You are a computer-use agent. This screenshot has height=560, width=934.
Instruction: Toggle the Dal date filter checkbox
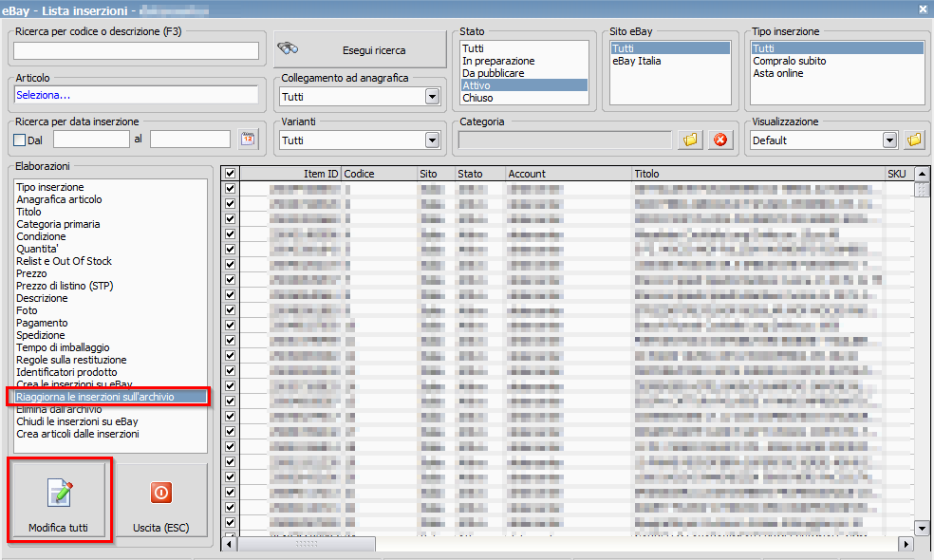point(20,140)
